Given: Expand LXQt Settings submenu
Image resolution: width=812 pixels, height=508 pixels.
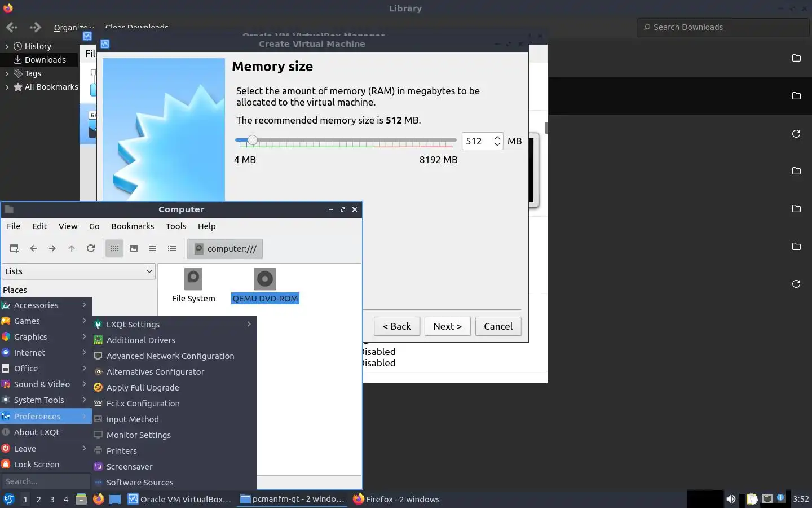Looking at the screenshot, I should [x=175, y=325].
